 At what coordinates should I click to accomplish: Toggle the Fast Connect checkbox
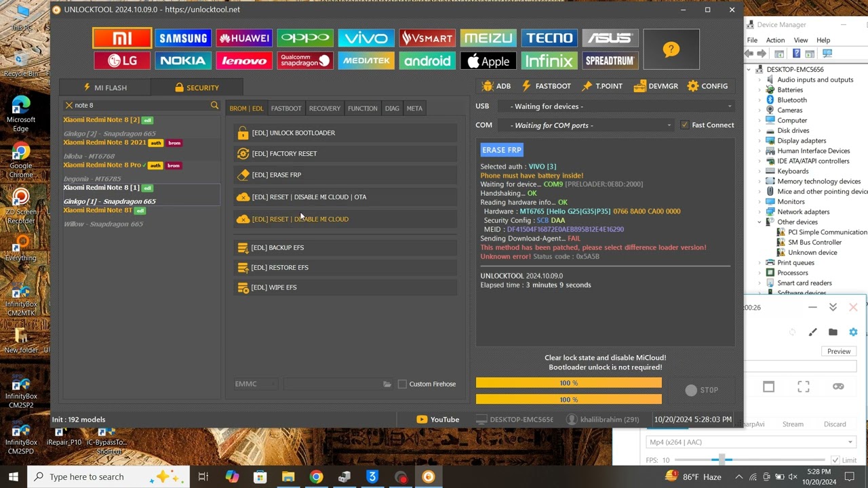pos(684,125)
